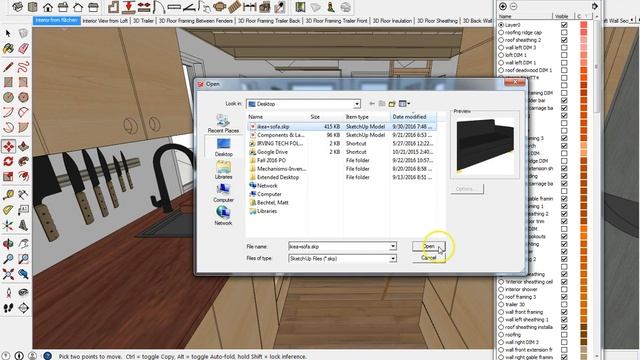Choose the pink Eraser tool

pos(23,49)
